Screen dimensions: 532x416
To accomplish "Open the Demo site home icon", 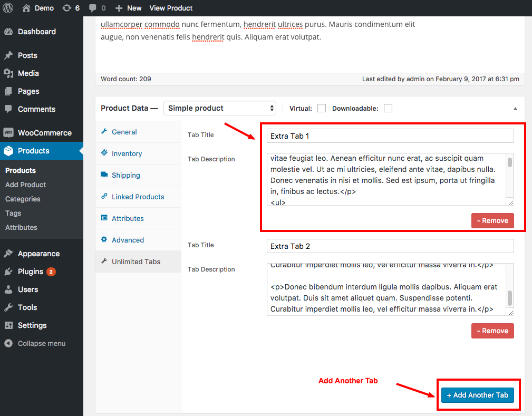I will pyautogui.click(x=26, y=8).
